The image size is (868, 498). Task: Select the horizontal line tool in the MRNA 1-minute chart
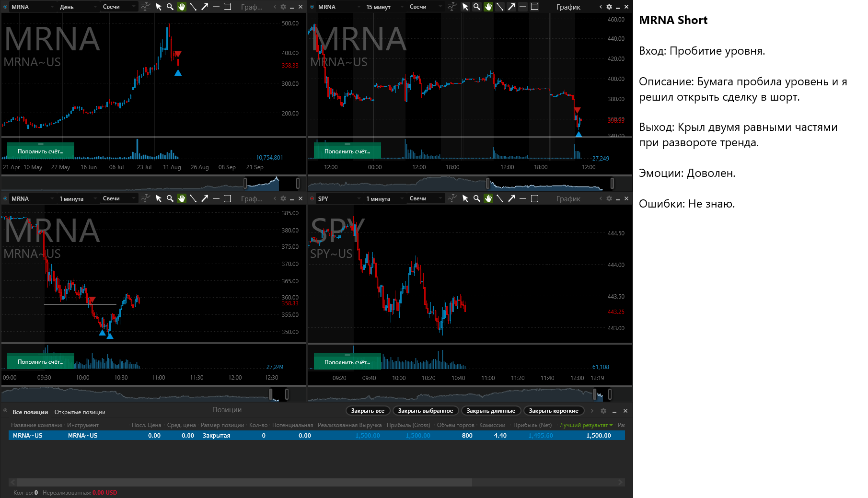click(x=216, y=198)
